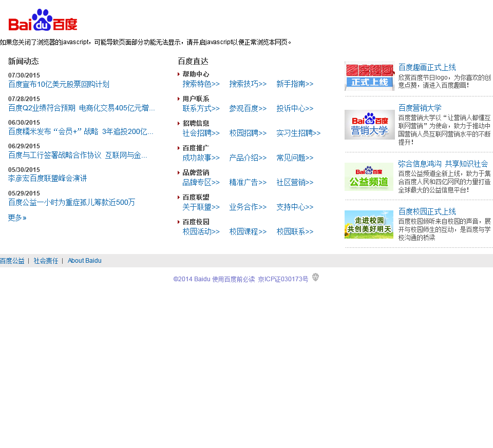Open 实习生招聘>> link
The width and height of the screenshot is (493, 448).
click(x=299, y=133)
